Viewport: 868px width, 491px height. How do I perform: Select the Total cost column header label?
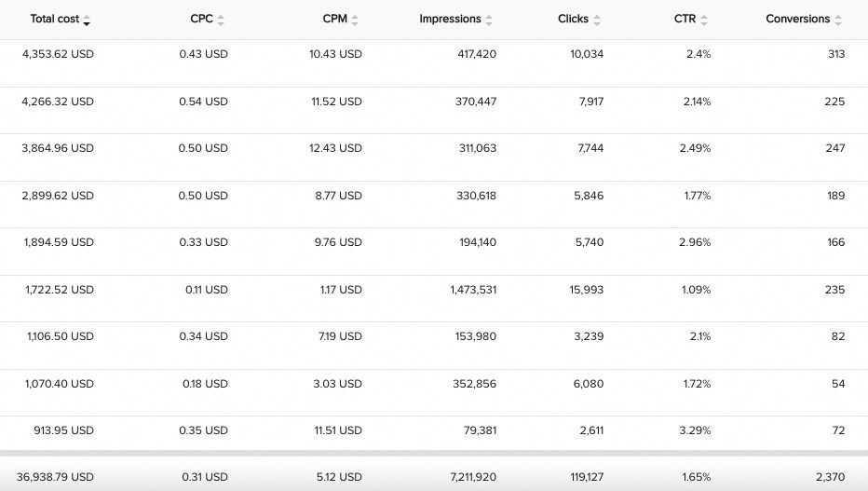tap(55, 19)
